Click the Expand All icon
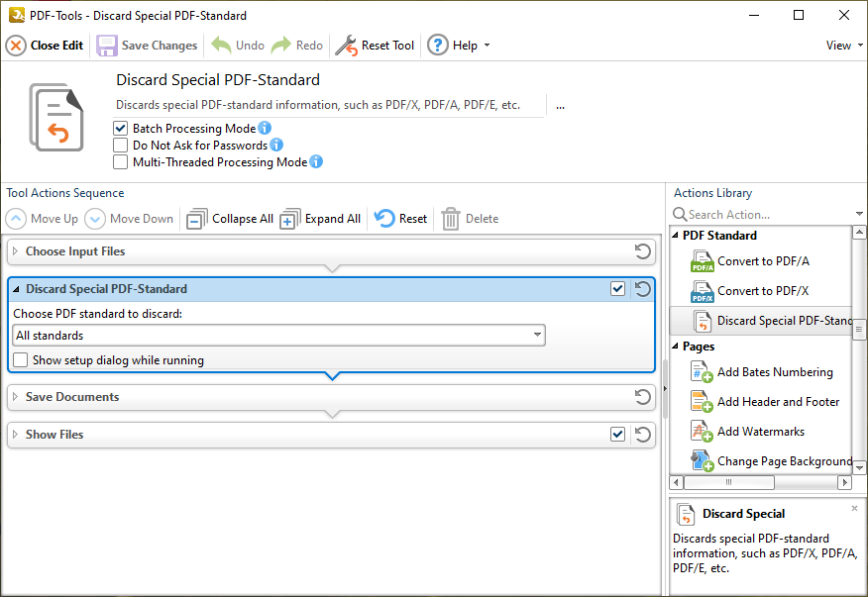The image size is (868, 597). click(x=289, y=219)
